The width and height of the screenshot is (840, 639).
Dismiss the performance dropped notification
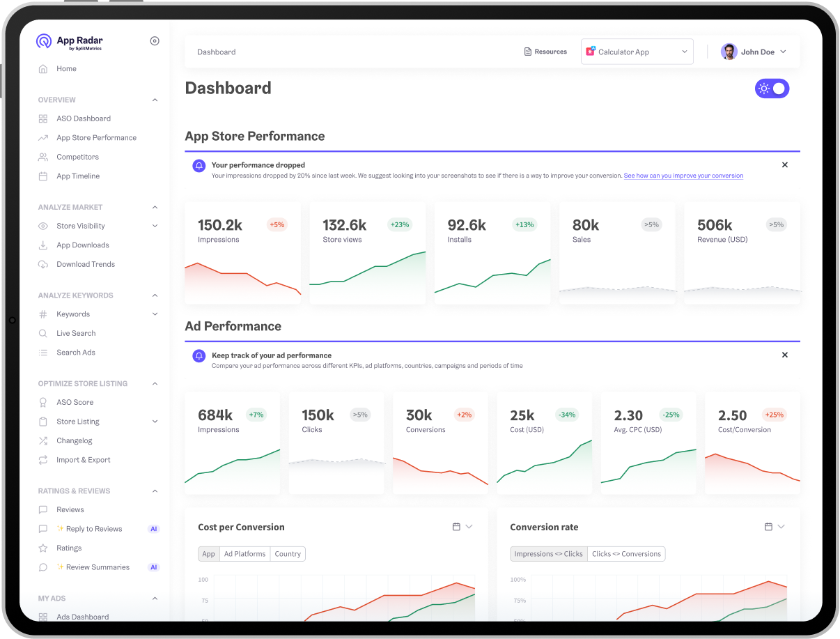coord(785,165)
